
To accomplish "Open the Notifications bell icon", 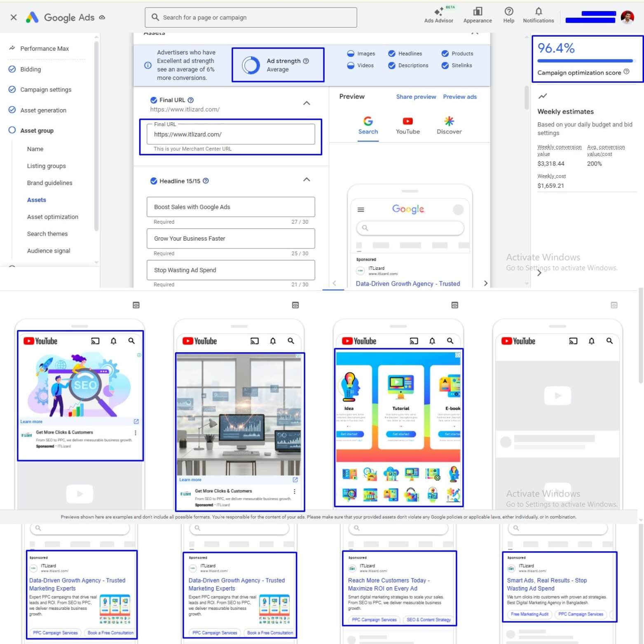I will click(x=538, y=12).
